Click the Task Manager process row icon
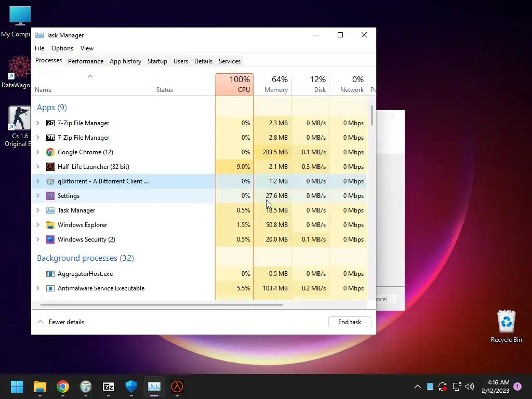This screenshot has width=532, height=399. [x=50, y=211]
